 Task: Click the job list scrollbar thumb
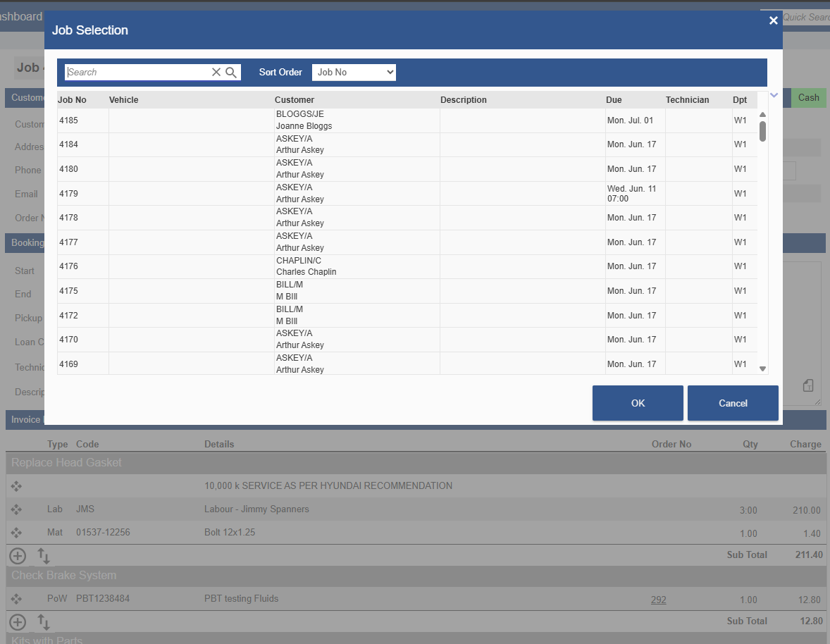pos(763,131)
